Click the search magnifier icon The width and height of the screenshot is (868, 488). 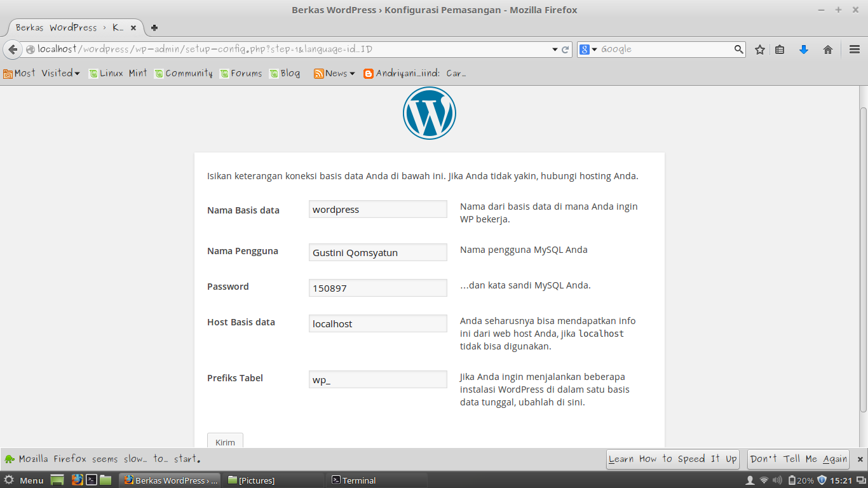[738, 50]
